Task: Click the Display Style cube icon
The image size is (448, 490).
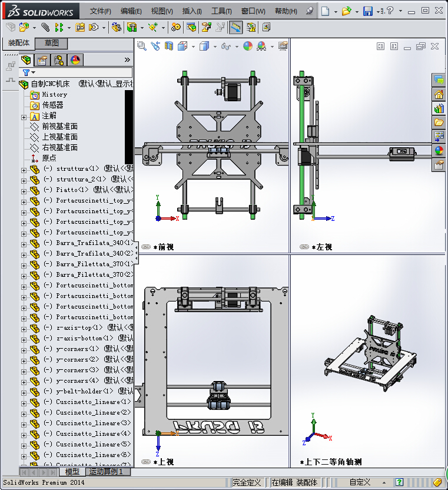Action: pyautogui.click(x=204, y=47)
